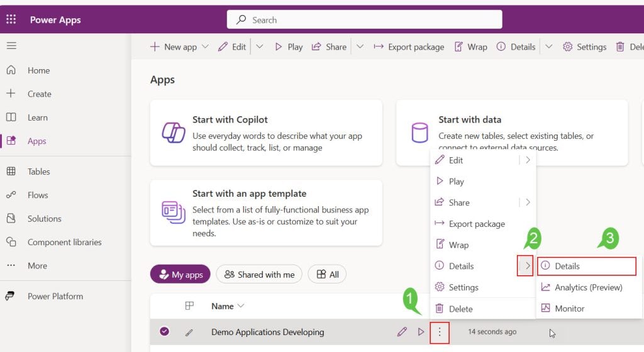Image resolution: width=644 pixels, height=352 pixels.
Task: Click Export package in command bar
Action: point(409,47)
